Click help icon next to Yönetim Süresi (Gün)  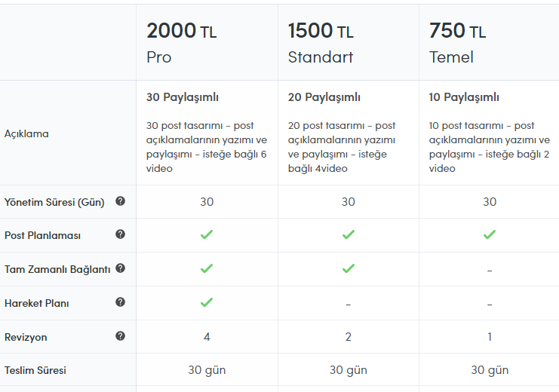click(121, 201)
